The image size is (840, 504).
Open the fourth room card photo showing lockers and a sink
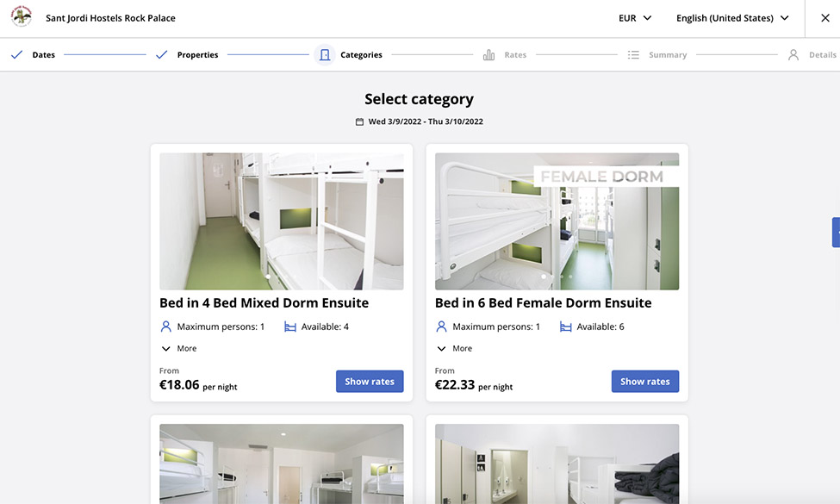pyautogui.click(x=557, y=464)
